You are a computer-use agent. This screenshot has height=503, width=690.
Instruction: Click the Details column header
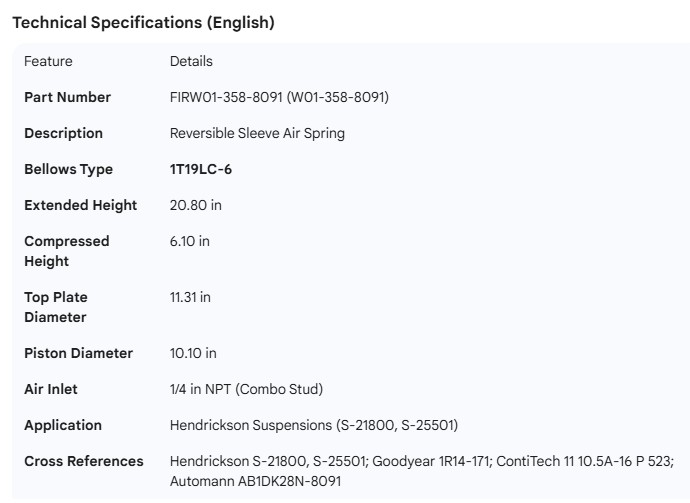[191, 61]
